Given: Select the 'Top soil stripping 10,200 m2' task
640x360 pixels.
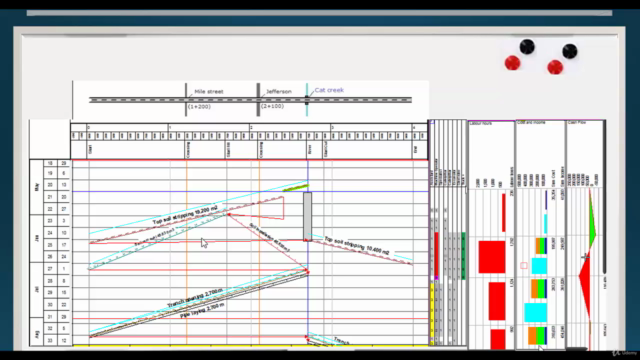Looking at the screenshot, I should [x=185, y=215].
